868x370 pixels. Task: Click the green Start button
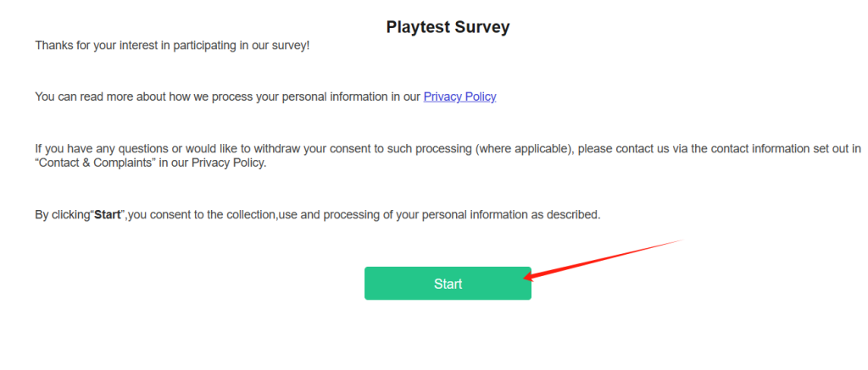448,284
